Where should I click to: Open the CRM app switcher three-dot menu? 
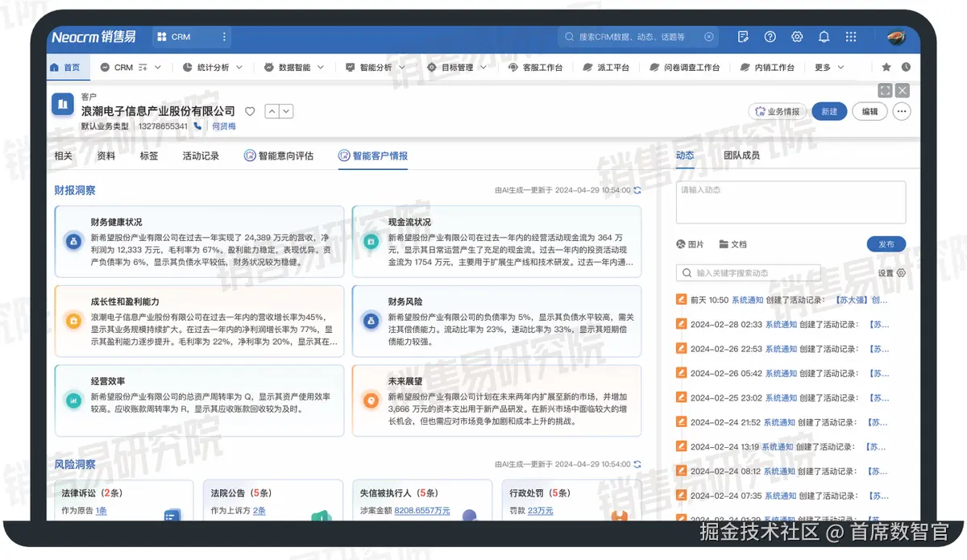coord(224,36)
